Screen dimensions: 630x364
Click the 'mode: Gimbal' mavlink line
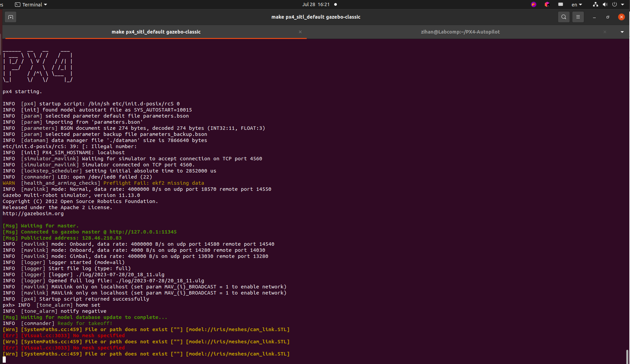[135, 256]
